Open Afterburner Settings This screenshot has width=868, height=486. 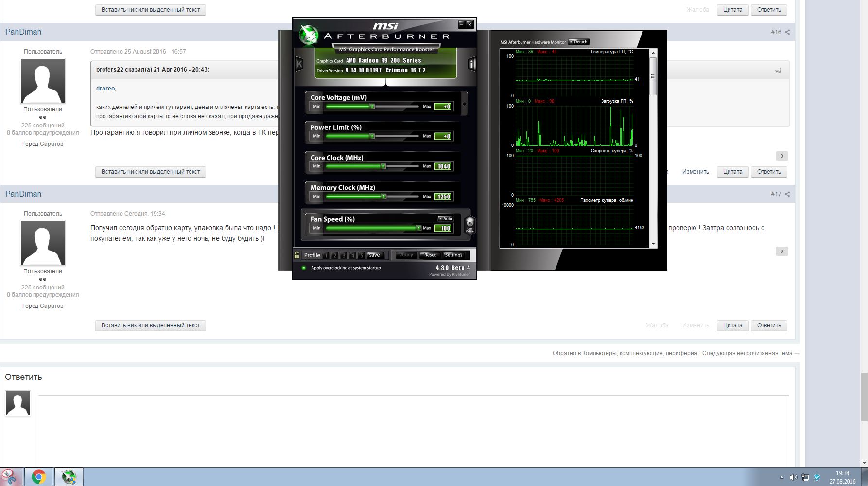(453, 255)
